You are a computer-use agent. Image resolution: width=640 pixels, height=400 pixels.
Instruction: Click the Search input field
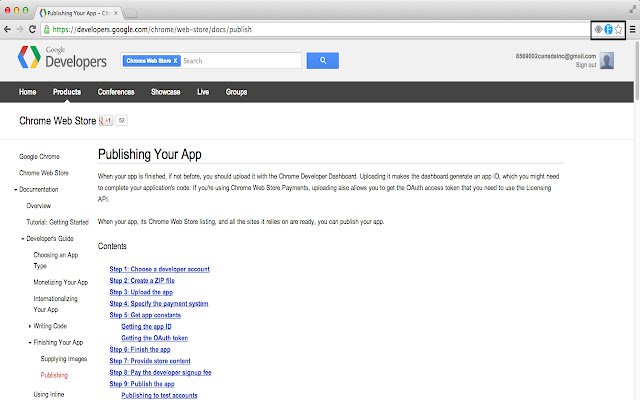(x=241, y=61)
